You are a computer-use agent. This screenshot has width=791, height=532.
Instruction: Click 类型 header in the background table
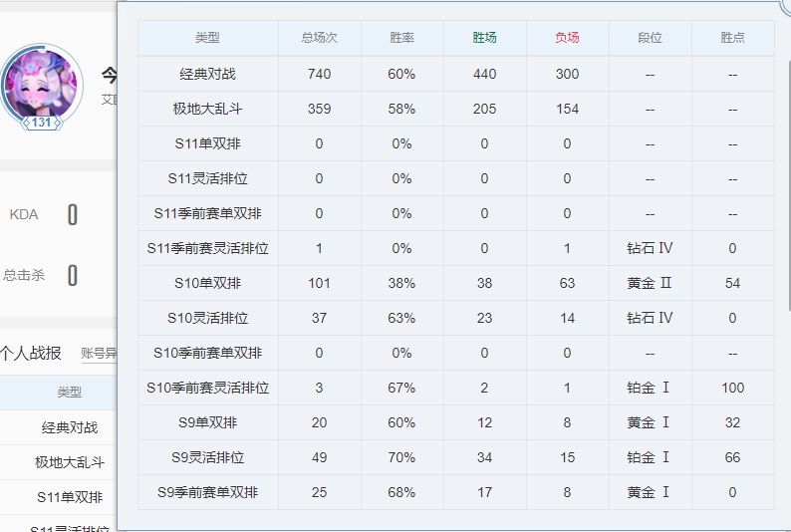tap(70, 392)
